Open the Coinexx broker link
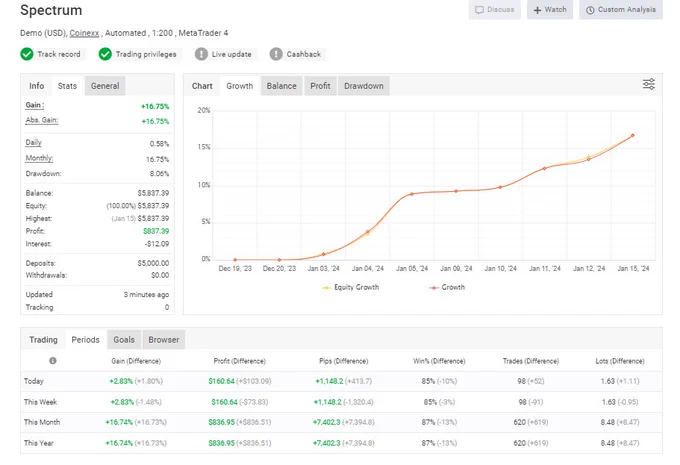Screen dimensions: 680x465 click(84, 33)
